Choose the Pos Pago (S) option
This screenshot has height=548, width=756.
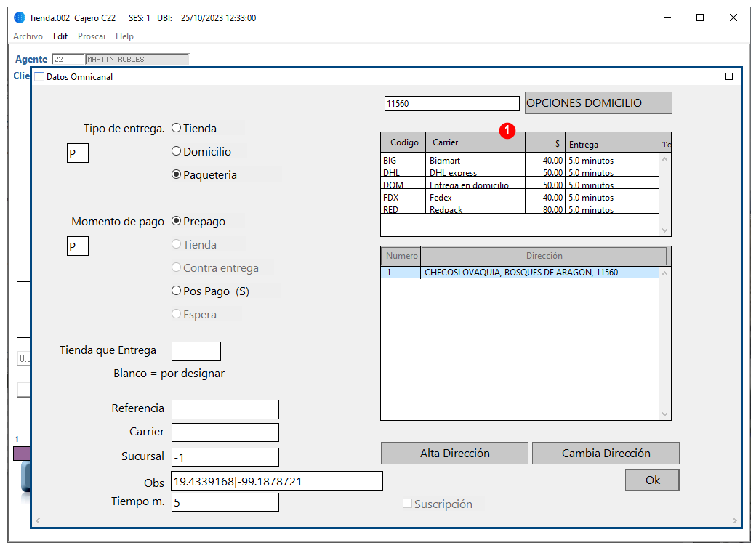pyautogui.click(x=177, y=291)
